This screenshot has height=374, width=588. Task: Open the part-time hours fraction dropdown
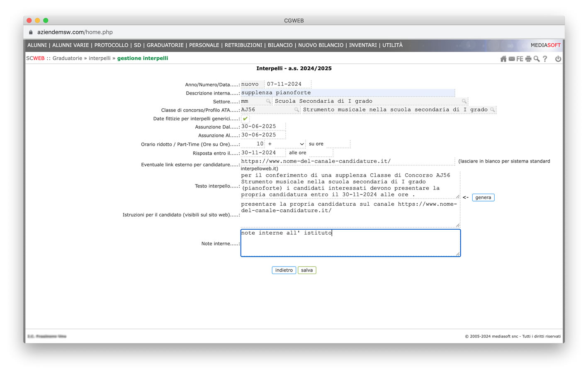(290, 144)
